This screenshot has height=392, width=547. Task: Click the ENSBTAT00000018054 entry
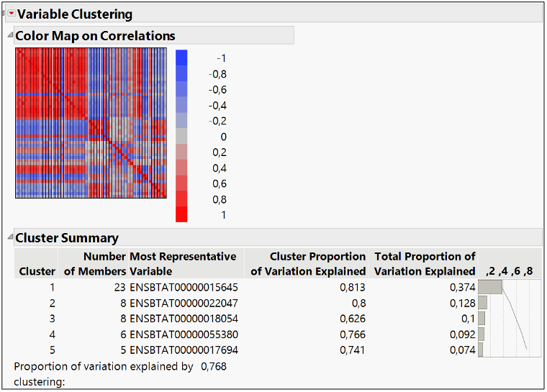coord(184,319)
